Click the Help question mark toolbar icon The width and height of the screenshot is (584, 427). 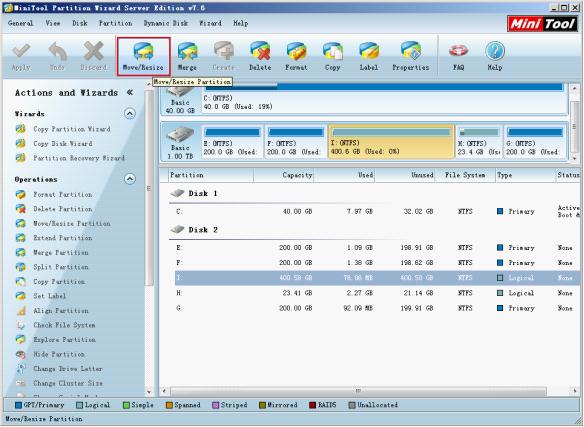click(x=495, y=56)
